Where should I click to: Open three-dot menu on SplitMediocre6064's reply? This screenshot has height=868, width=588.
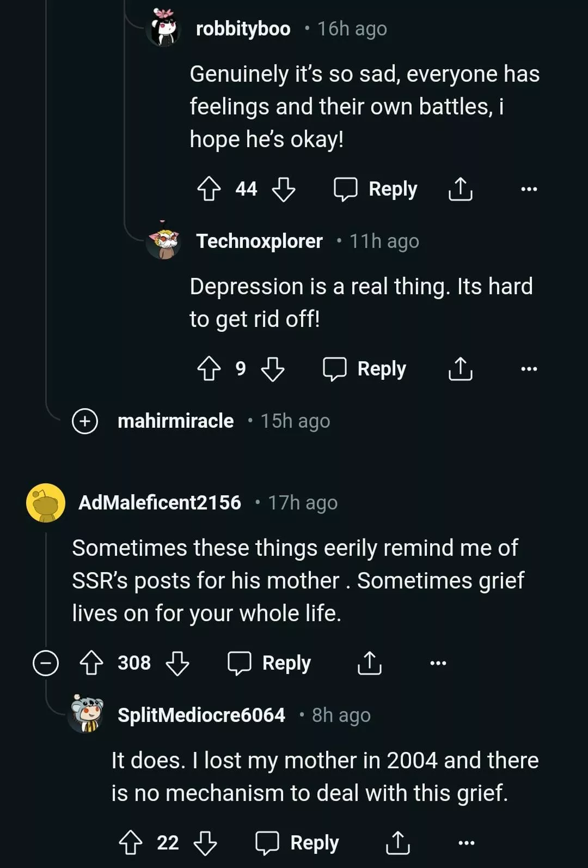(x=466, y=843)
